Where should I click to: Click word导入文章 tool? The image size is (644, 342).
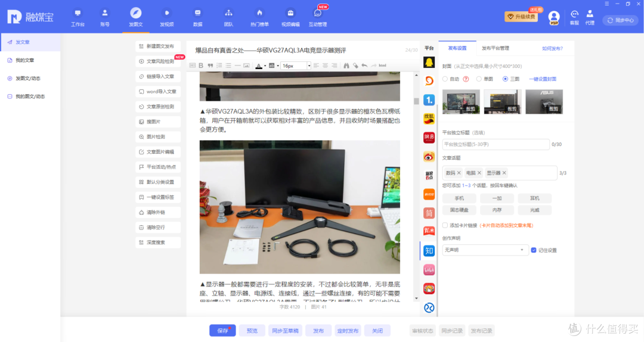(x=158, y=92)
